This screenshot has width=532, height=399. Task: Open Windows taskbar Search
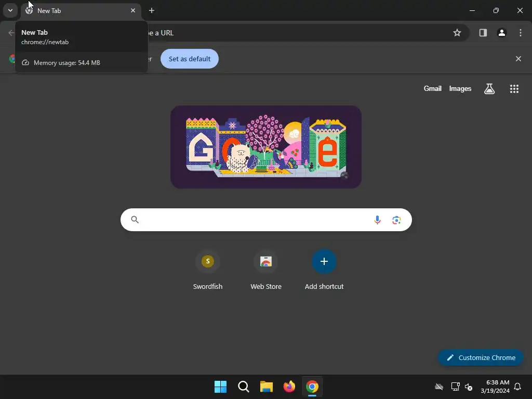[243, 387]
